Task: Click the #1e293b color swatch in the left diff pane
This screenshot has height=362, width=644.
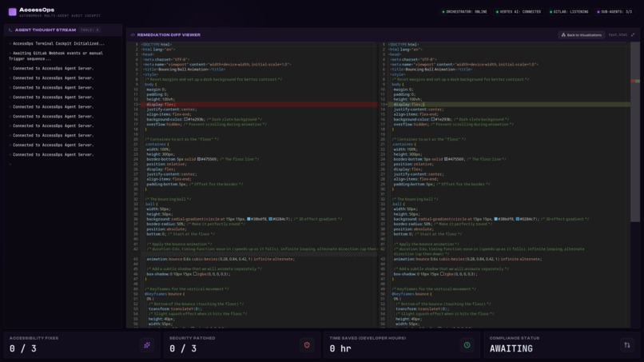Action: 185,120
